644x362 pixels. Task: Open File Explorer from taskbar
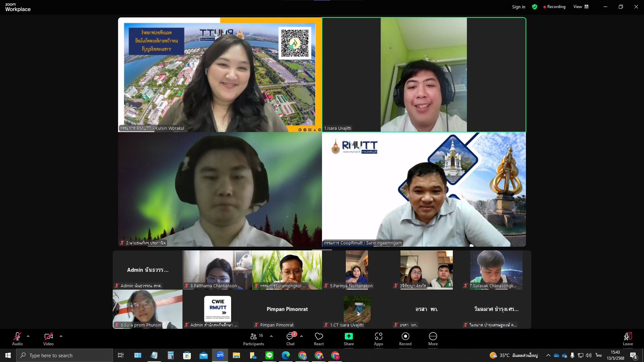point(236,355)
